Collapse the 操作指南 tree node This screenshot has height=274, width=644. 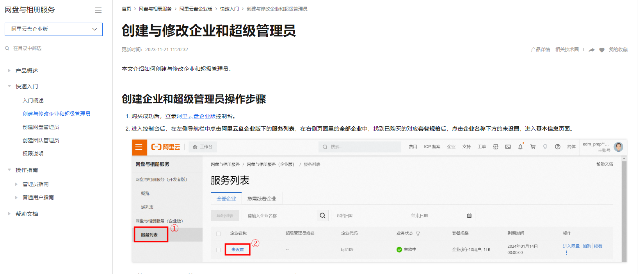click(x=9, y=170)
